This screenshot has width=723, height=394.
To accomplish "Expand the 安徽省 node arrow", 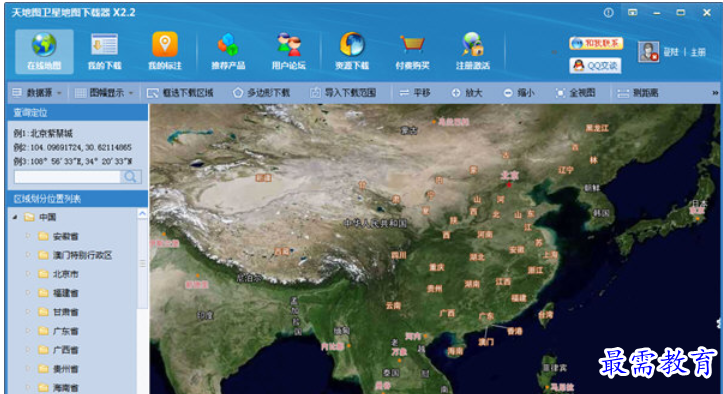I will 28,236.
